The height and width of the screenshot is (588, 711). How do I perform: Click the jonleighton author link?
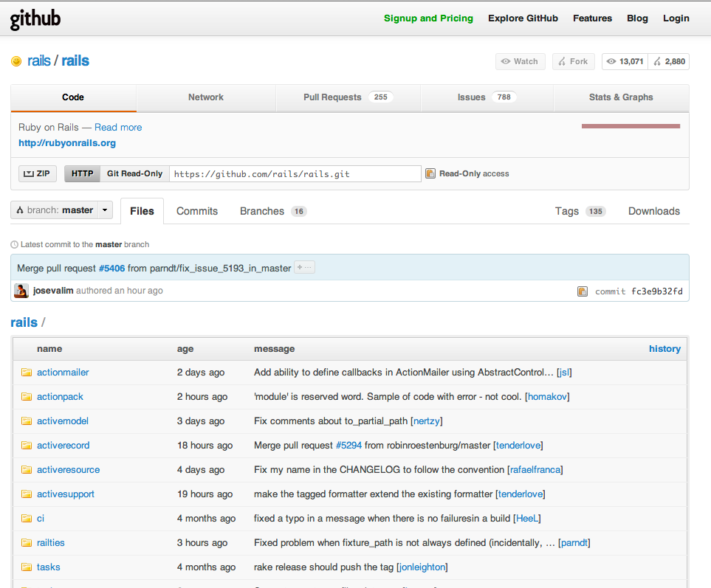[422, 567]
